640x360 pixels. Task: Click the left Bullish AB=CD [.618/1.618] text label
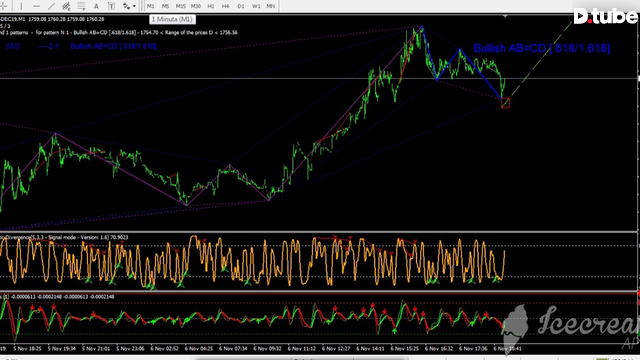pos(113,46)
